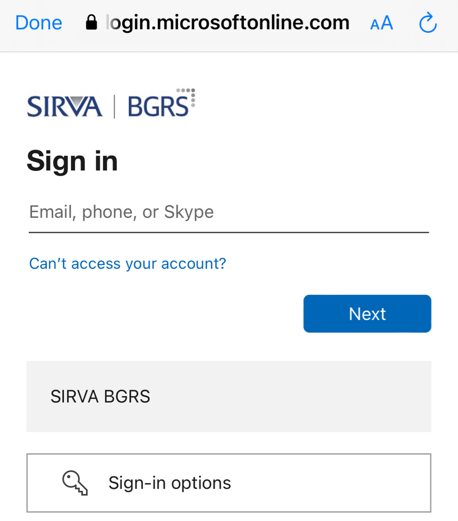Click the padlock security icon
This screenshot has width=458, height=521.
91,23
